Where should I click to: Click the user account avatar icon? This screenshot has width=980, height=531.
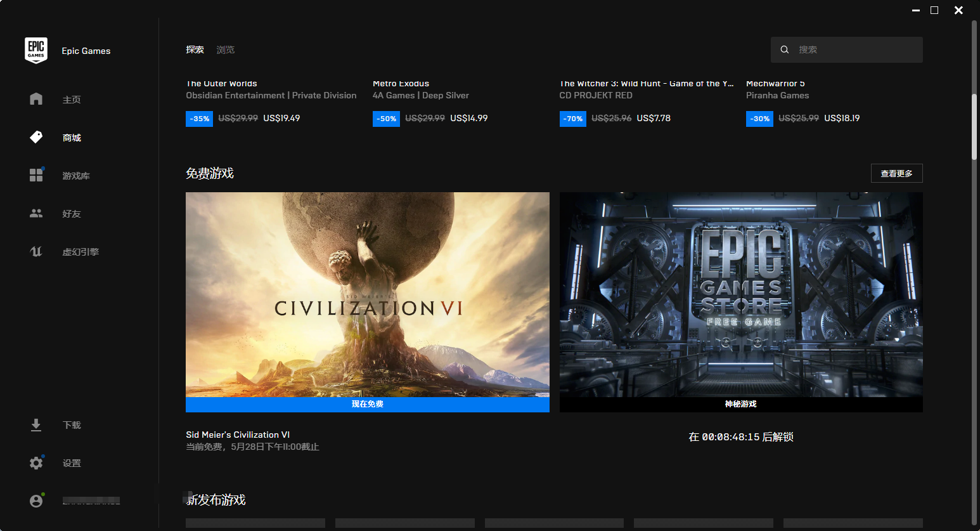pos(36,501)
